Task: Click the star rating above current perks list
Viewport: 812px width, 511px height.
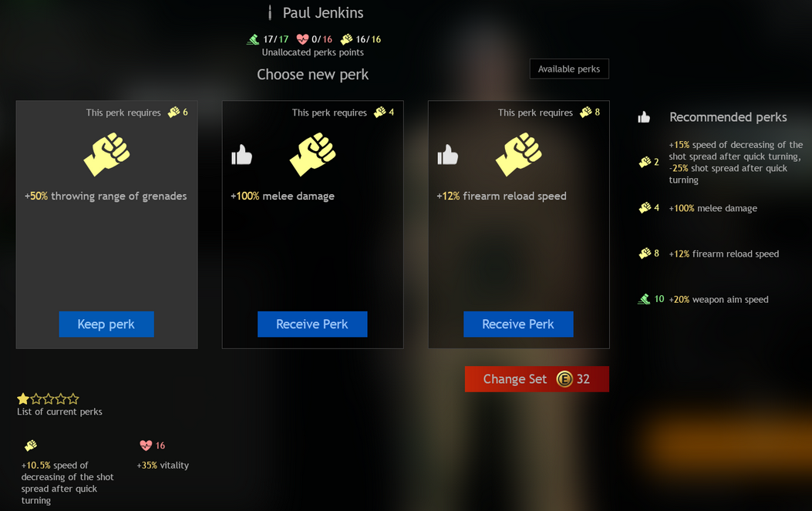Action: [48, 398]
